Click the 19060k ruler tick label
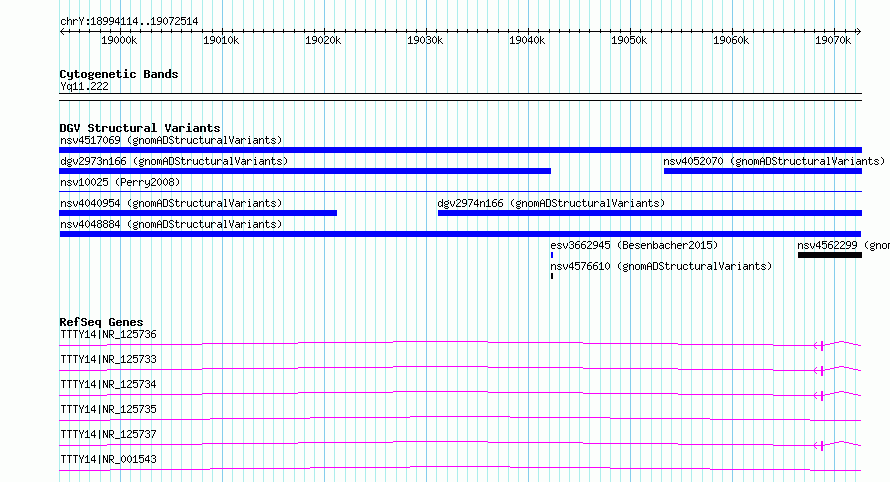Screen dimensions: 890x482 [x=731, y=41]
